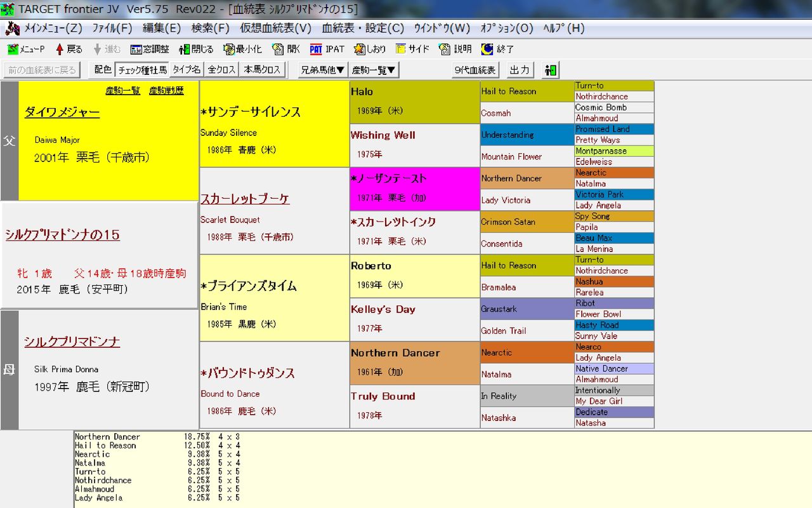Click the 戻る red arrow button

coord(69,49)
